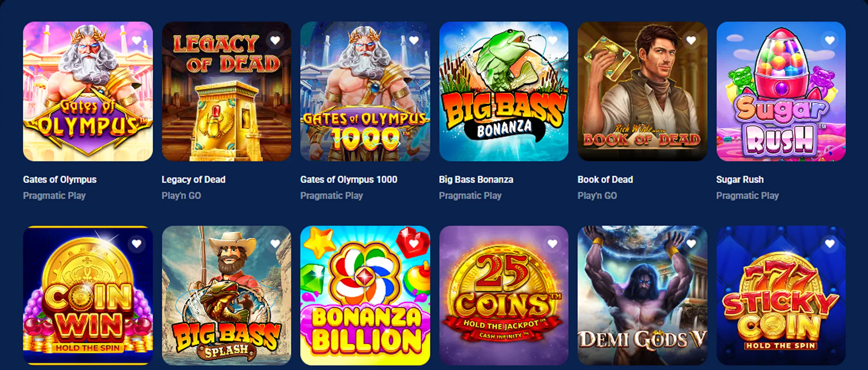Add Gates of Olympus 1000 to favorites
The width and height of the screenshot is (868, 370).
pos(414,41)
